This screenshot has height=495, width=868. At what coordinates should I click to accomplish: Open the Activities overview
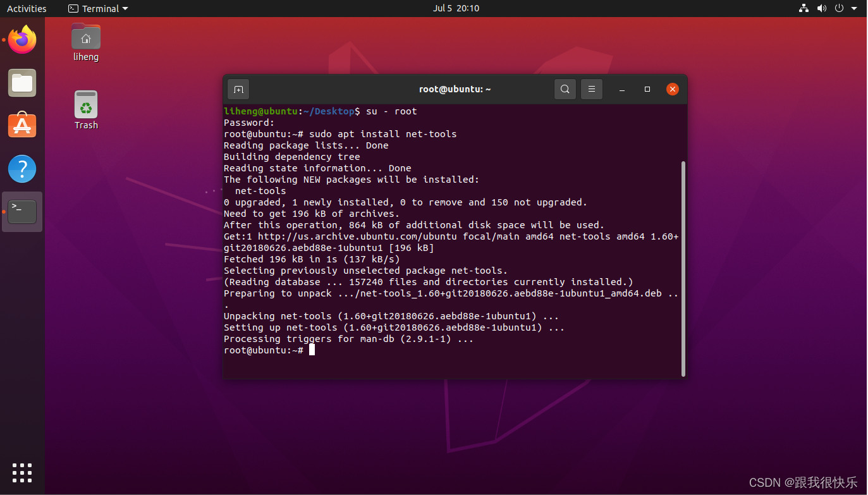(27, 8)
